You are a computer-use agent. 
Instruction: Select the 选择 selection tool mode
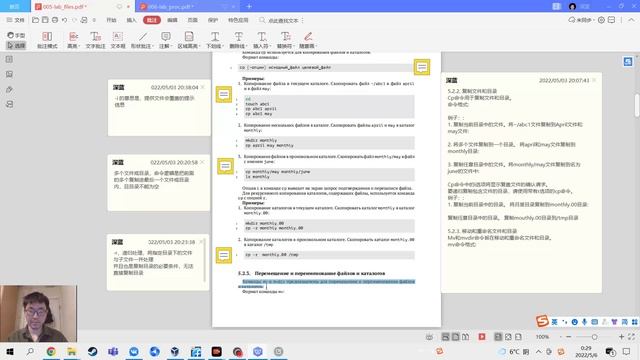16,45
